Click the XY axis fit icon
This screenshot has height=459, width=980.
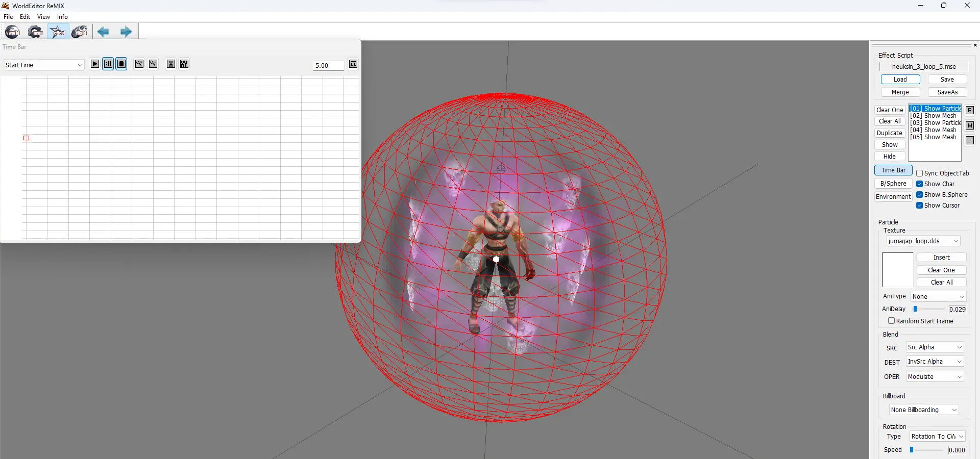tap(184, 64)
